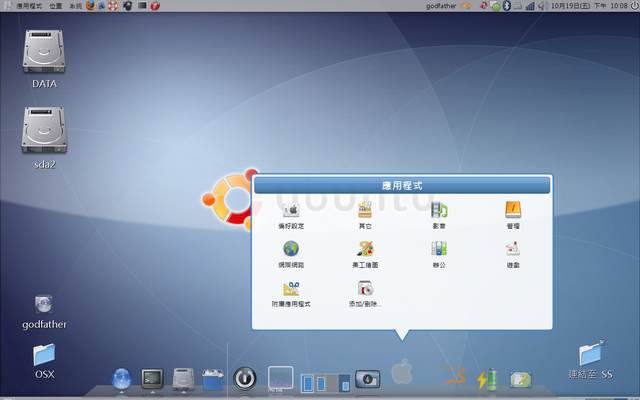This screenshot has height=400, width=640.
Task: Click the date and time clock
Action: (x=589, y=6)
